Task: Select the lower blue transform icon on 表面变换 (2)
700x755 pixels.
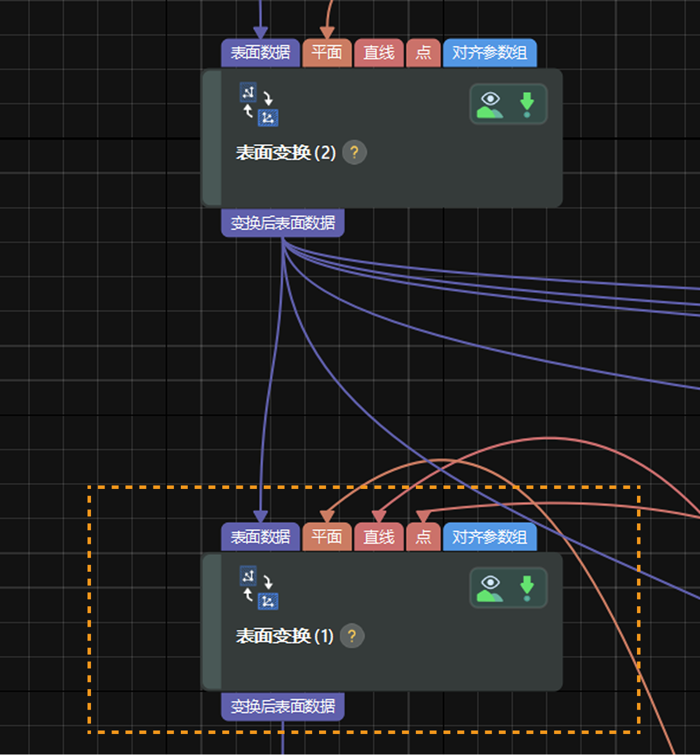Action: pyautogui.click(x=268, y=117)
